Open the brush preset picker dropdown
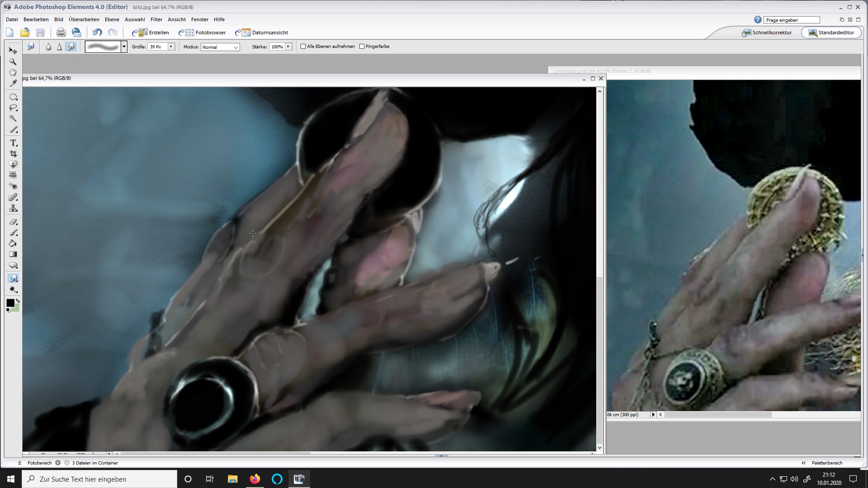868x488 pixels. coord(124,47)
